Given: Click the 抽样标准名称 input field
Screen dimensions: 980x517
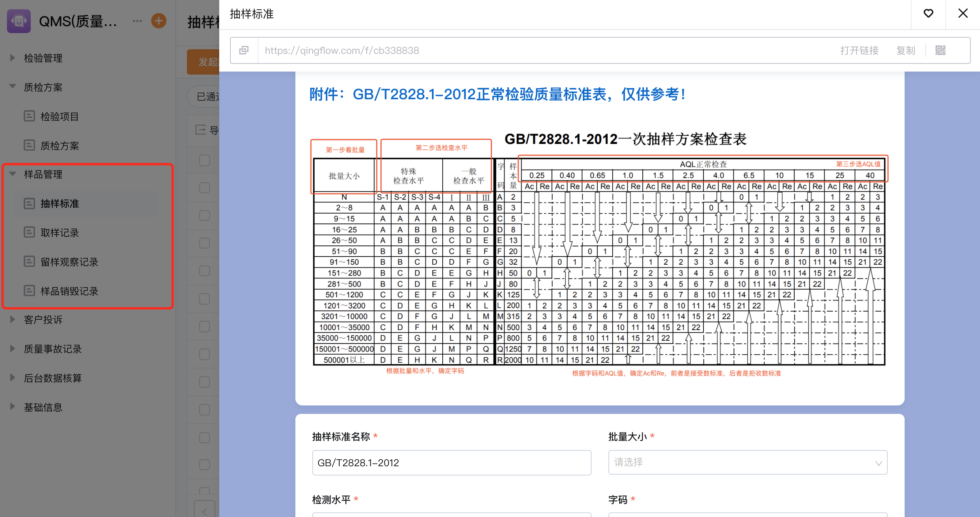Looking at the screenshot, I should (452, 463).
